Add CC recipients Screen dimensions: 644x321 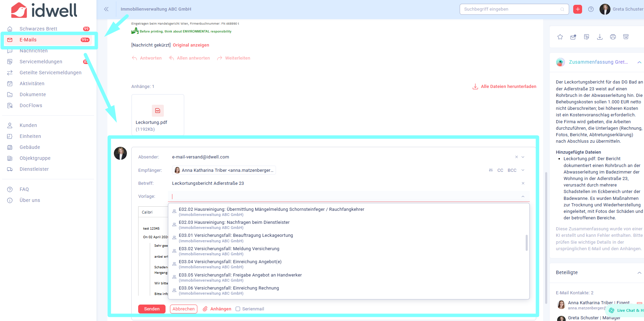coord(500,170)
